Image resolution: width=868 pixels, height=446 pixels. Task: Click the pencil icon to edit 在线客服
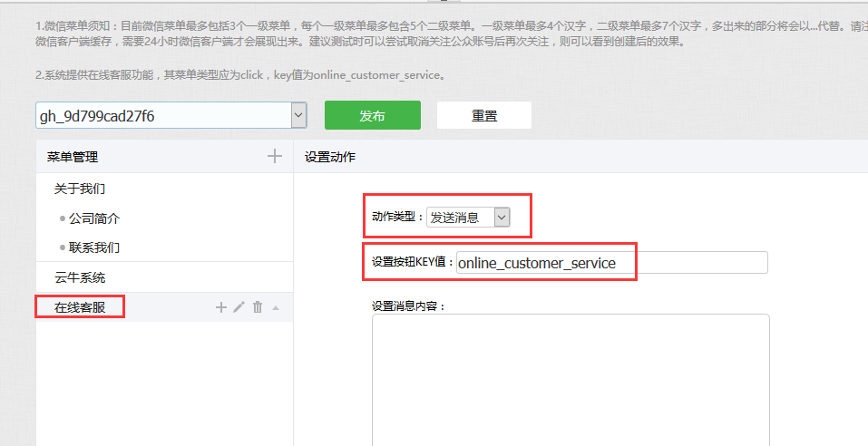pyautogui.click(x=239, y=307)
